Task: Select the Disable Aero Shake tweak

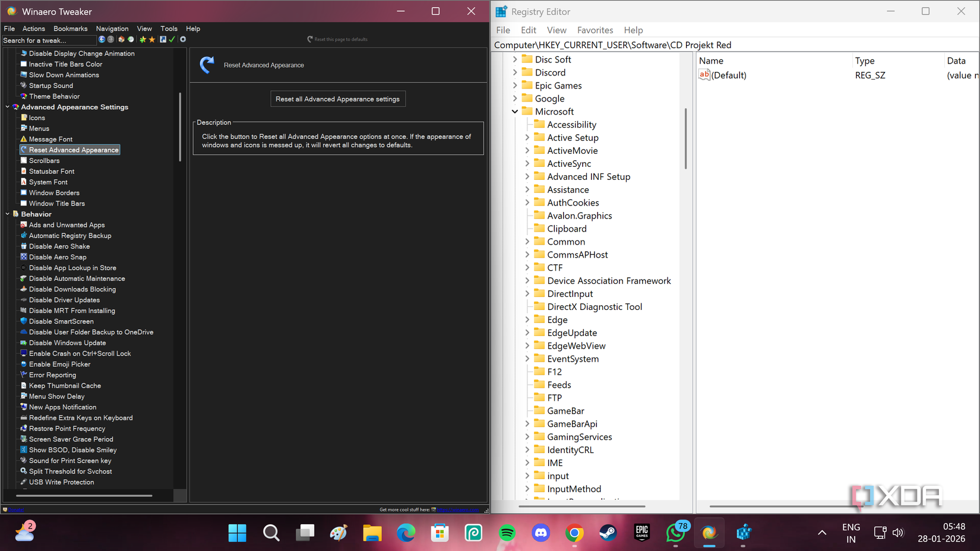Action: click(58, 246)
